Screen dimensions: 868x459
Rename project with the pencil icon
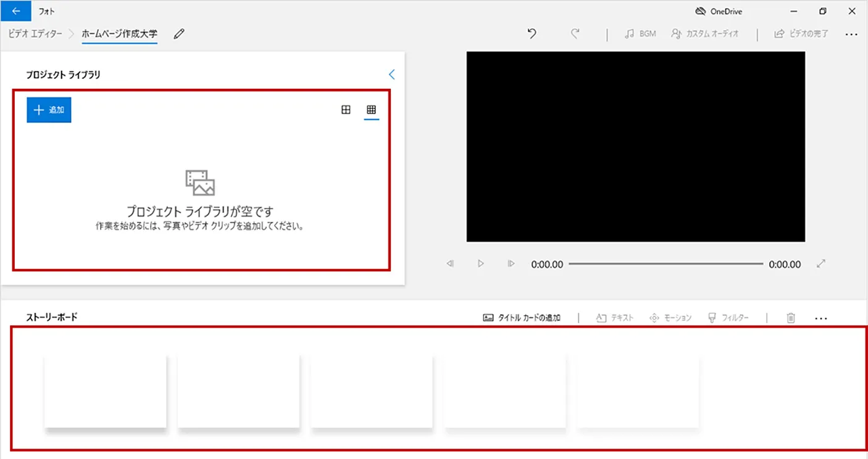[x=178, y=34]
